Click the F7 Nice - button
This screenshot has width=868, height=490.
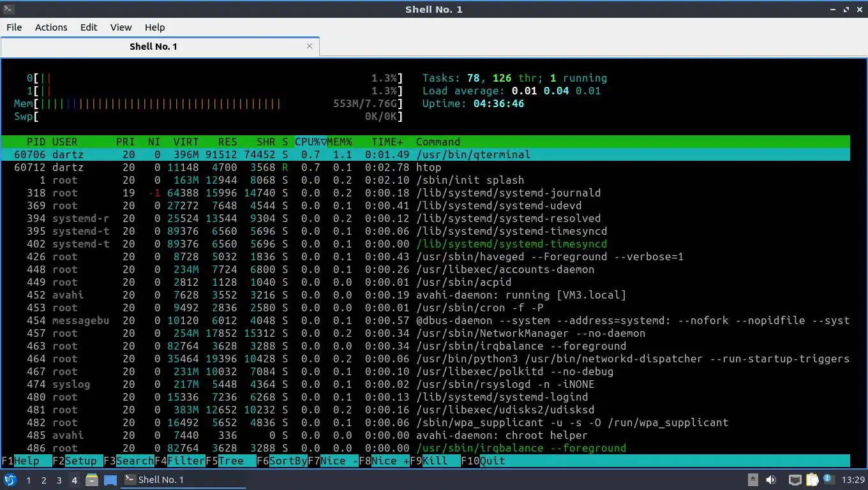(x=333, y=461)
